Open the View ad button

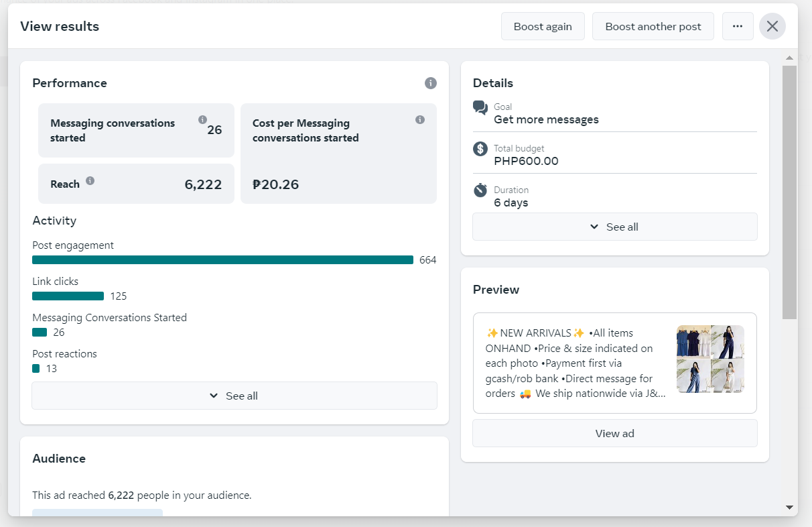pos(615,434)
